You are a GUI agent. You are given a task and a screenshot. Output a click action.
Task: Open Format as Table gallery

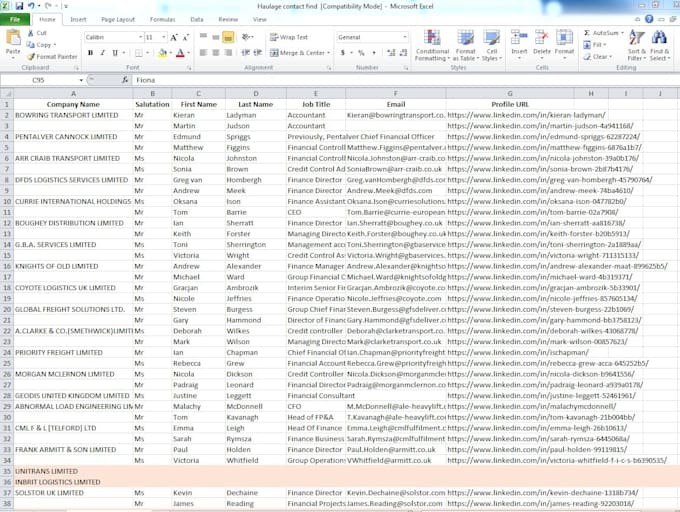[465, 46]
